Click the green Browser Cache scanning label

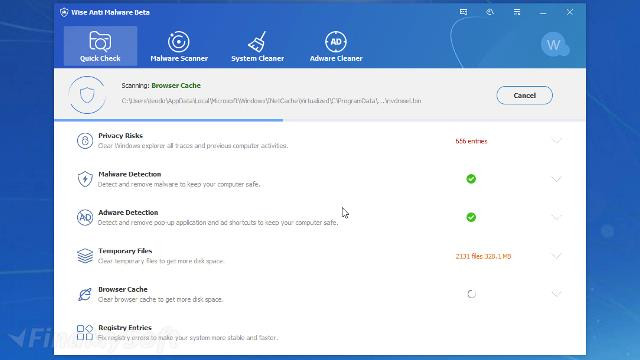point(176,85)
